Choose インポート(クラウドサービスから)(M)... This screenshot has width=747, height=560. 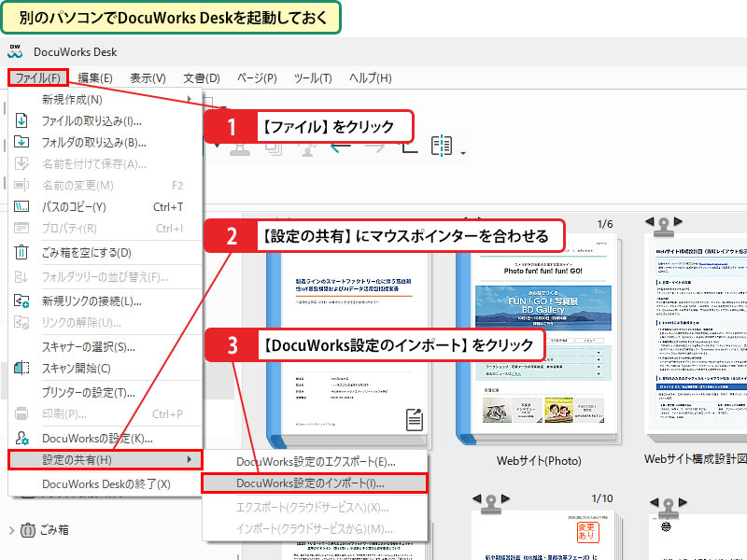315,529
